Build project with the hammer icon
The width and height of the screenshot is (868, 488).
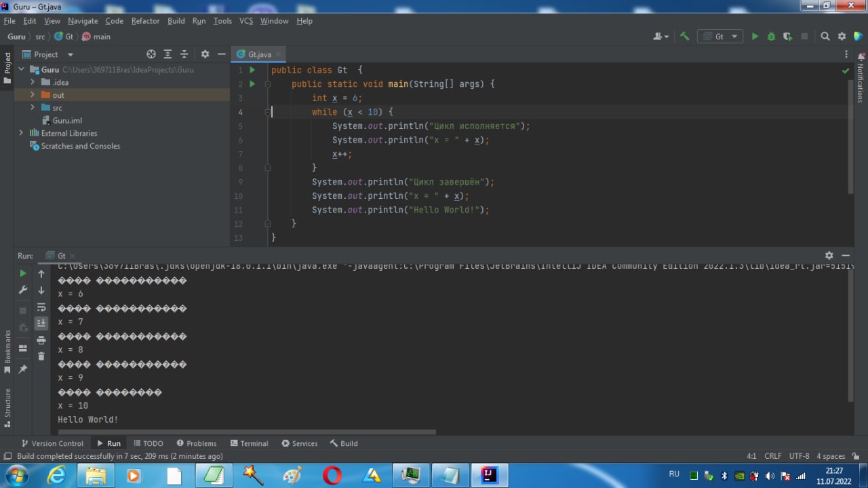pyautogui.click(x=685, y=37)
